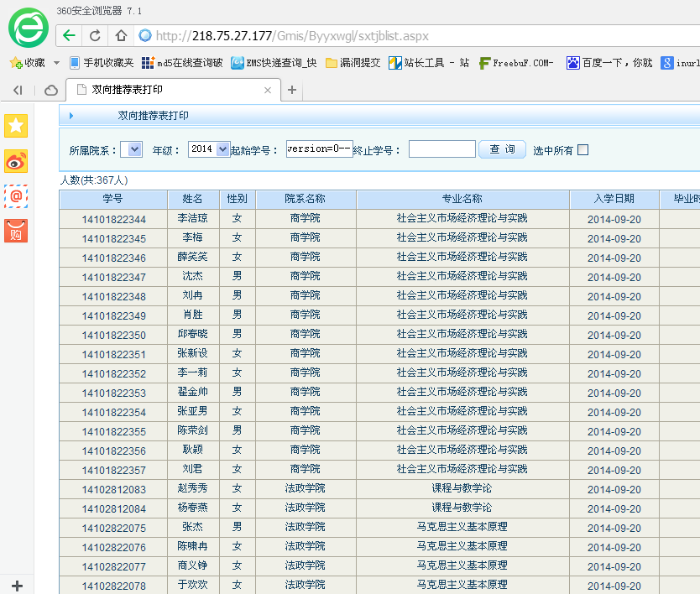
Task: Click the tab list back arrow icon
Action: 18,91
